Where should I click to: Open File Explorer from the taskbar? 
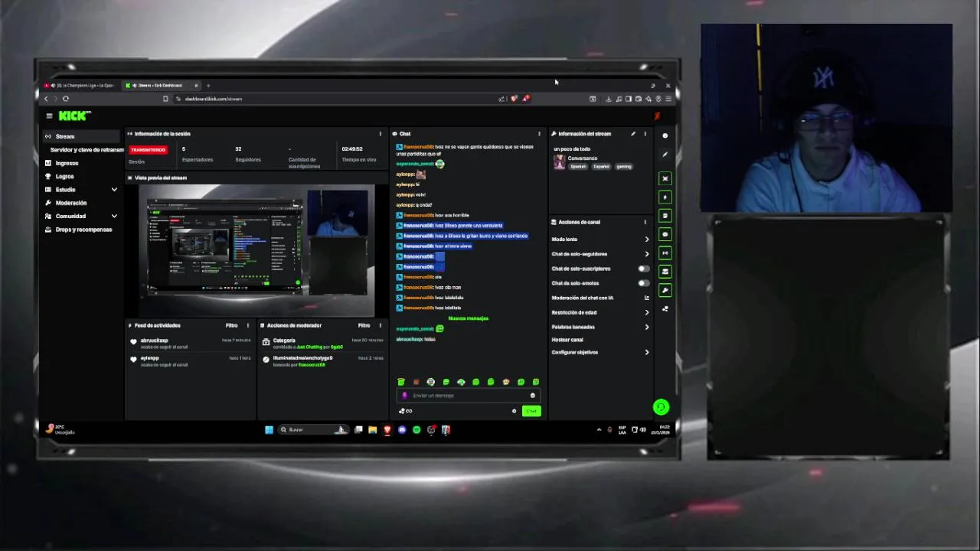pyautogui.click(x=372, y=430)
